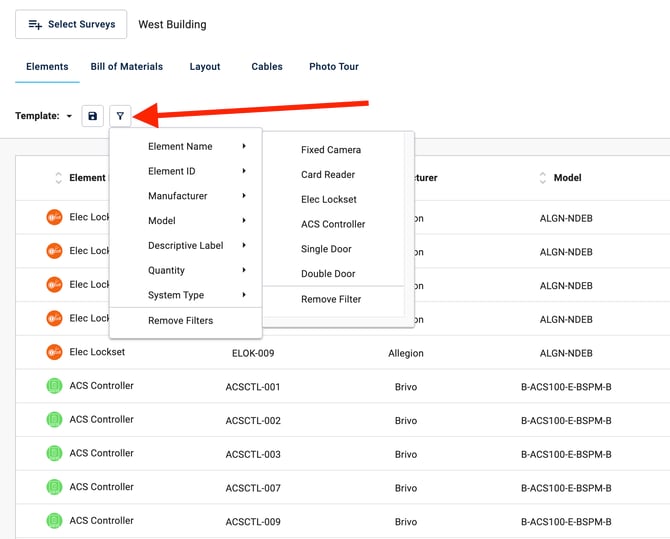Screen dimensions: 670x539
Task: Switch to the Bill of Materials tab
Action: tap(126, 67)
